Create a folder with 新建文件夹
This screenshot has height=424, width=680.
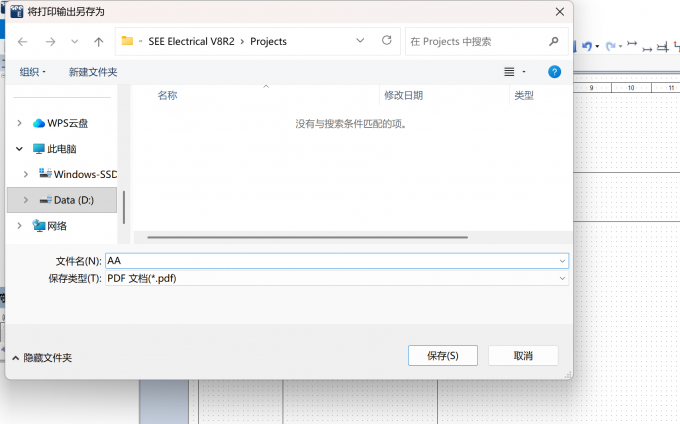(93, 72)
